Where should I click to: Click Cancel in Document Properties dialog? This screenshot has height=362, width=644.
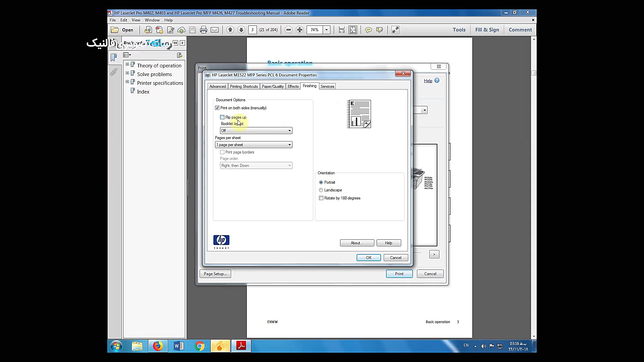(396, 258)
